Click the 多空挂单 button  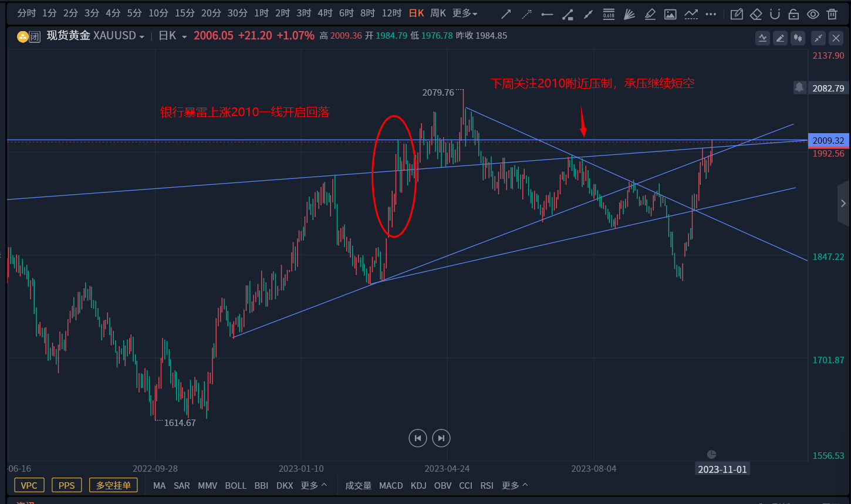[x=113, y=485]
